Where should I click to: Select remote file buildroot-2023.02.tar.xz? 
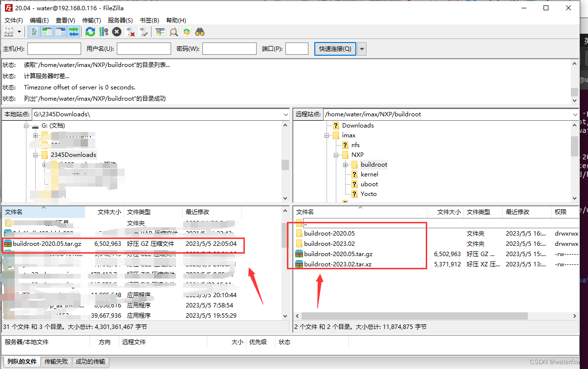[x=338, y=264]
